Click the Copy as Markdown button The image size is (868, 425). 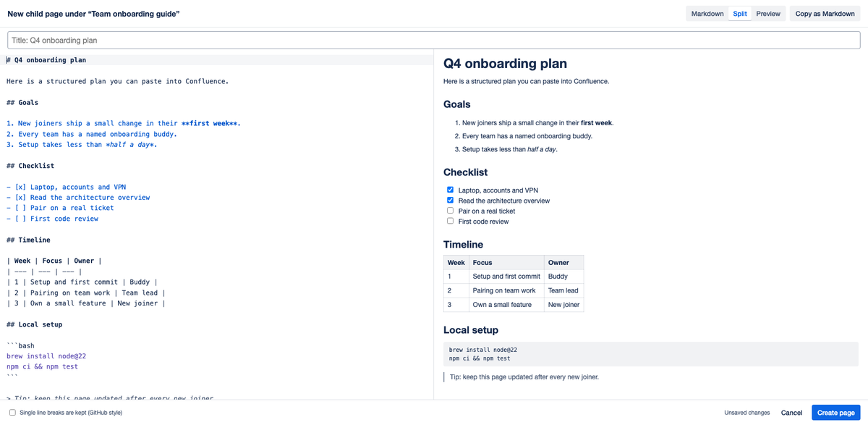(825, 14)
